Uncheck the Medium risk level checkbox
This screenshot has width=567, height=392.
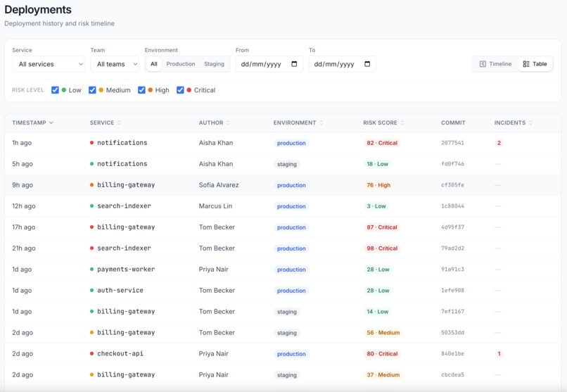[x=92, y=90]
